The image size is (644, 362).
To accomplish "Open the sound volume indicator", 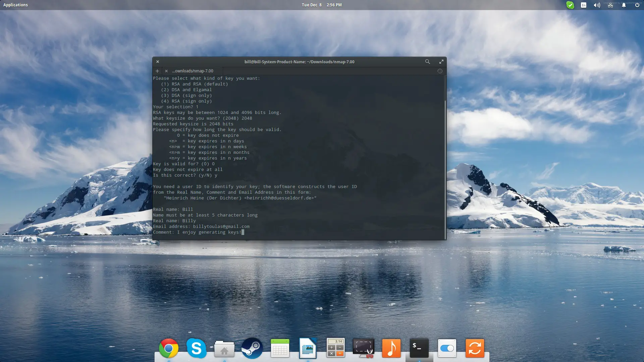I will [x=597, y=5].
